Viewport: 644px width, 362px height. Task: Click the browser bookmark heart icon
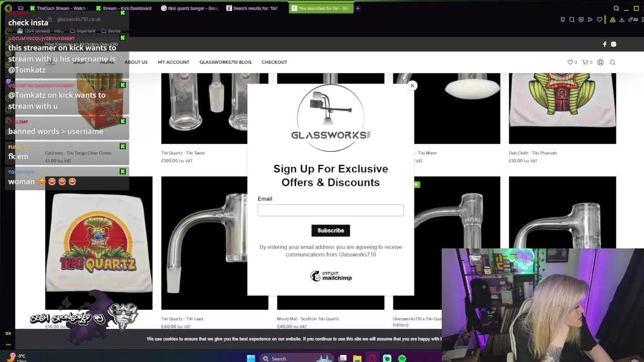tap(599, 20)
